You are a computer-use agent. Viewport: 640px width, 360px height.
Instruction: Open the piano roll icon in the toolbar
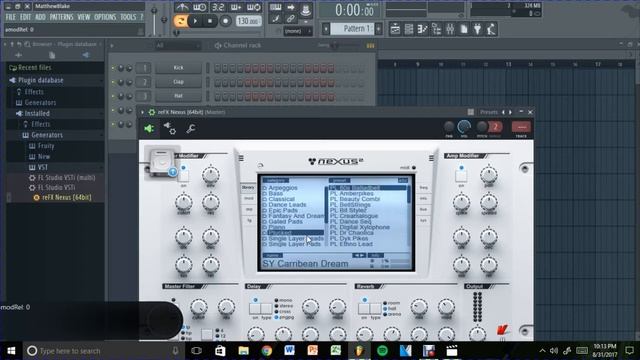[x=422, y=29]
